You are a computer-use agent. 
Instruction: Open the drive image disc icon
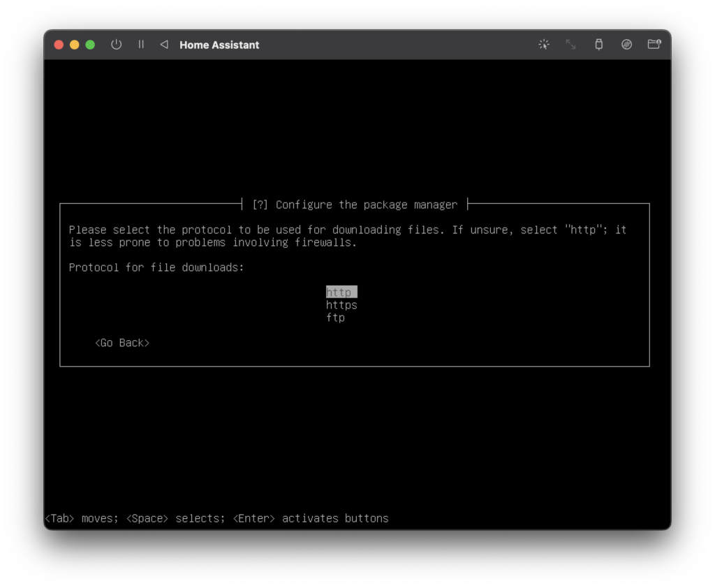pyautogui.click(x=626, y=44)
